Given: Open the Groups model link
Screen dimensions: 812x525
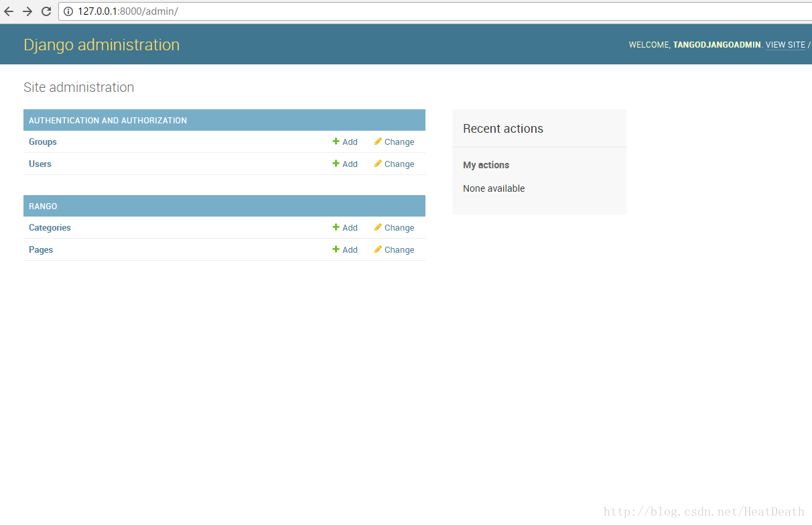Looking at the screenshot, I should click(43, 141).
